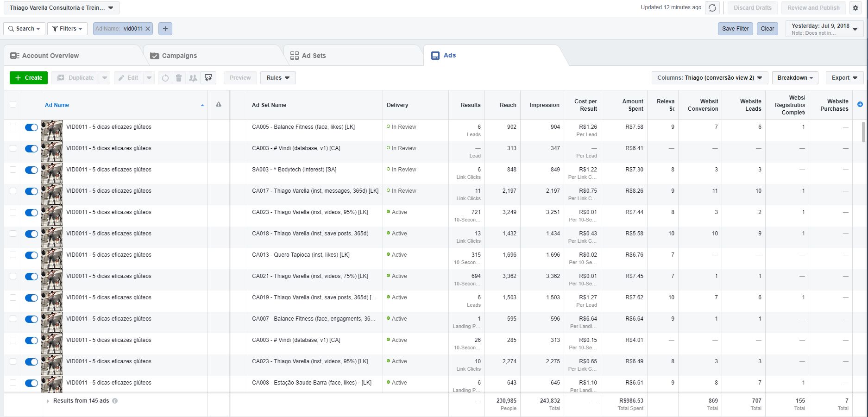Switch to the Campaigns tab
Viewport: 868px width, 417px height.
tap(179, 56)
